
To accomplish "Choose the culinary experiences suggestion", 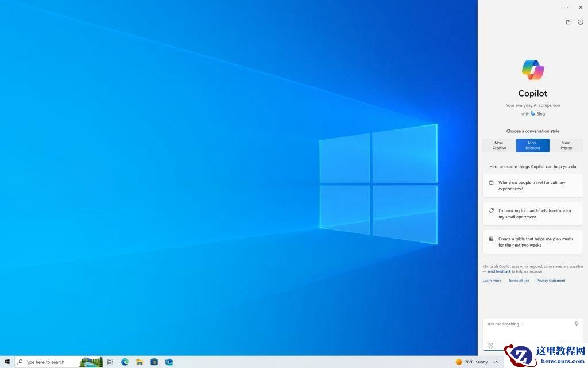I will coord(533,185).
